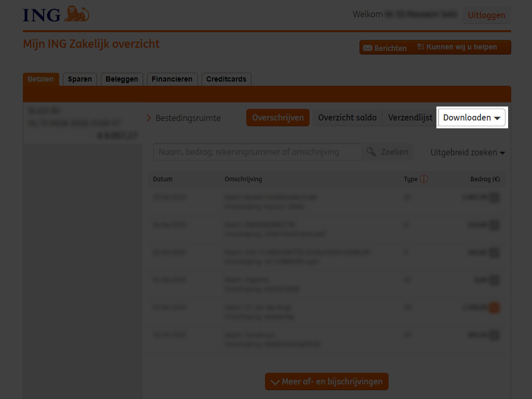This screenshot has width=532, height=399.
Task: Click Meer af- en bijschrijvingen
Action: click(x=326, y=381)
